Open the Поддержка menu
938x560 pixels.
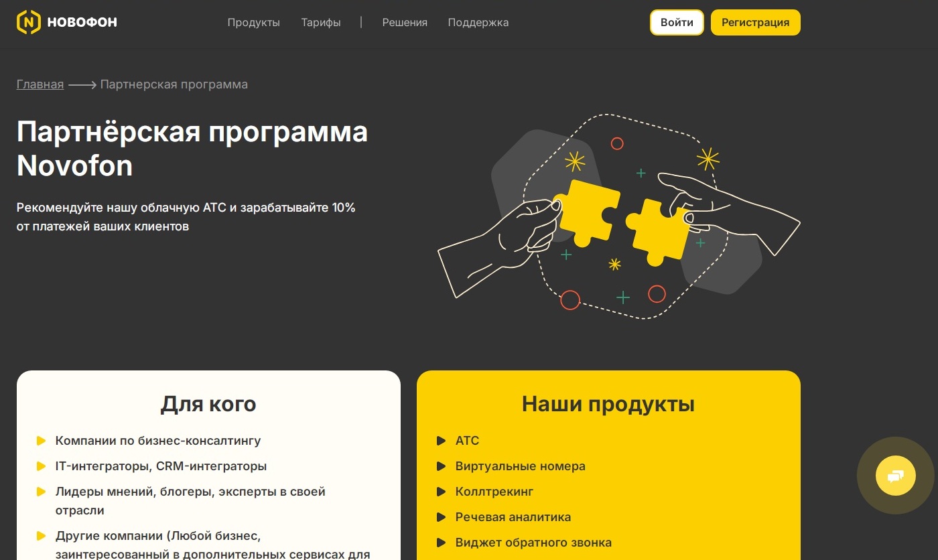pos(478,22)
